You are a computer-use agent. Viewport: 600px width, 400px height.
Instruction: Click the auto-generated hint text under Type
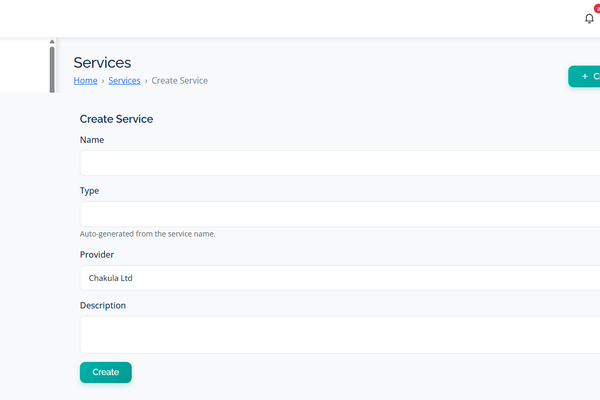click(148, 234)
